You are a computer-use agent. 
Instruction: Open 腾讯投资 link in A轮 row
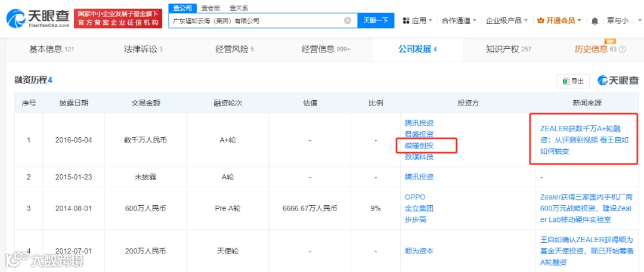419,177
